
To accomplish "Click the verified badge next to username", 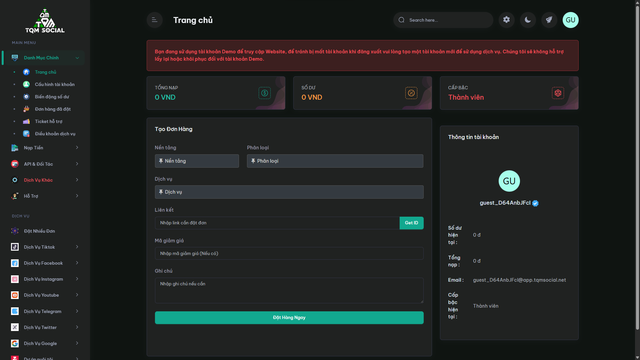I will [535, 203].
